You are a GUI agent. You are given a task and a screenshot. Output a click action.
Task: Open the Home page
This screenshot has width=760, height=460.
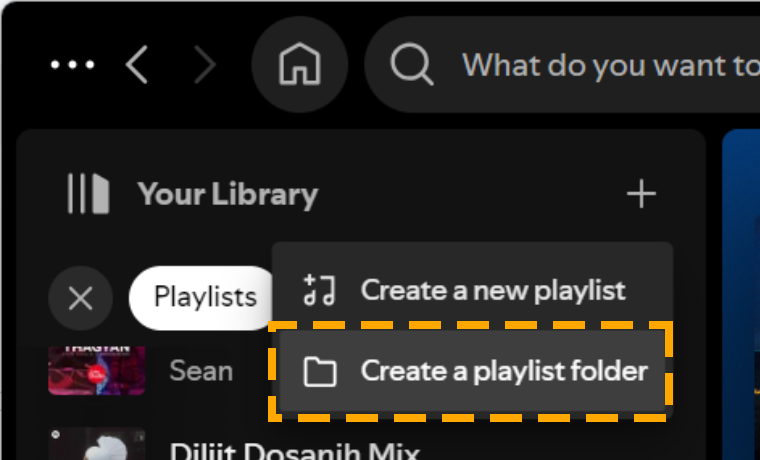click(300, 64)
